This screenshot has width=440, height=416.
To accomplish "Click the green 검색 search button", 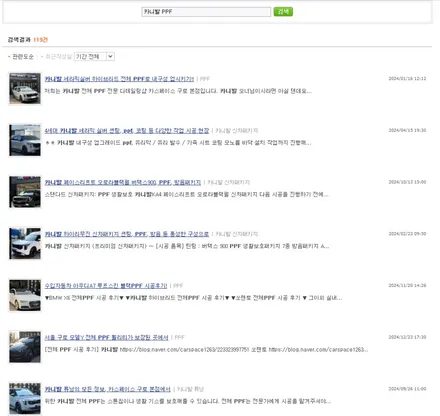I will (283, 12).
